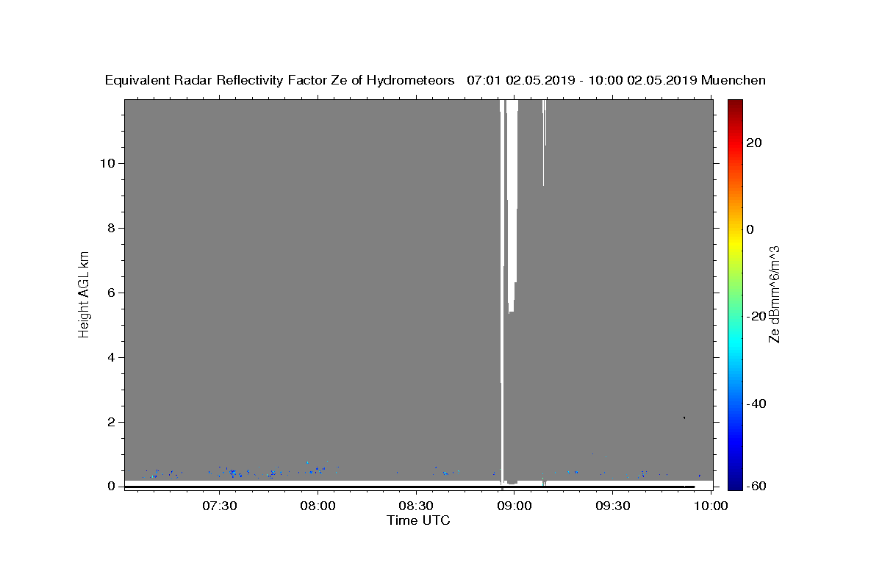Image resolution: width=882 pixels, height=588 pixels.
Task: Click the height axis label '8'
Action: [x=110, y=228]
